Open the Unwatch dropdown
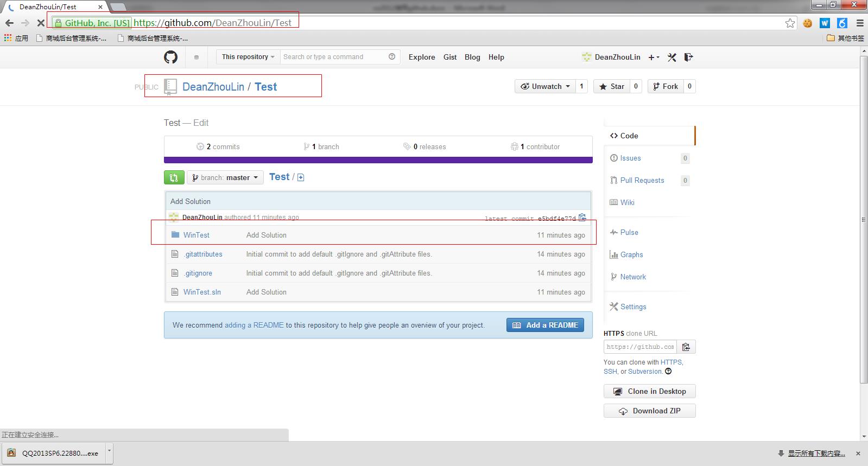 [545, 86]
